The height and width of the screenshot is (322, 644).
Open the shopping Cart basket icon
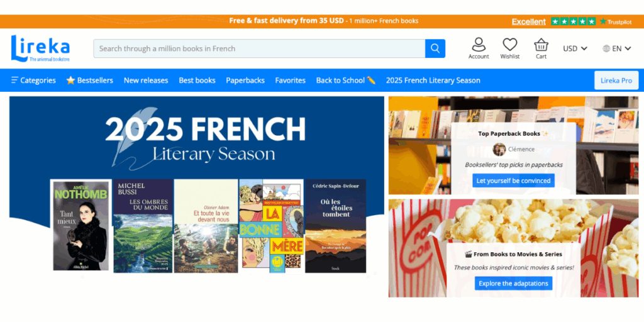coord(541,45)
